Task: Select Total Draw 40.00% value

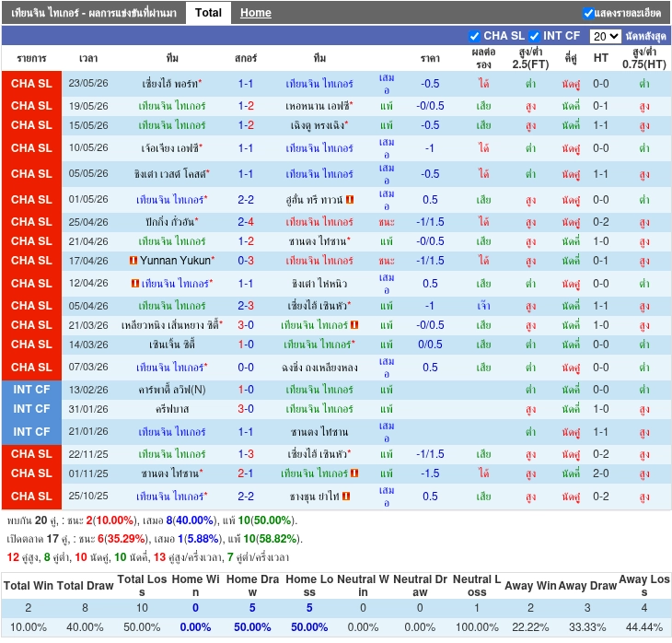Action: click(x=85, y=627)
